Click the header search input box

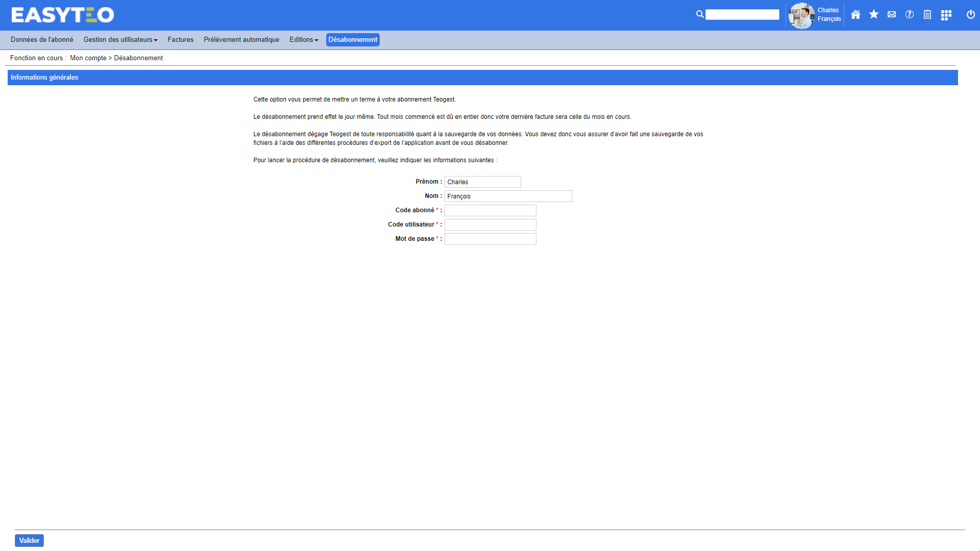tap(742, 15)
